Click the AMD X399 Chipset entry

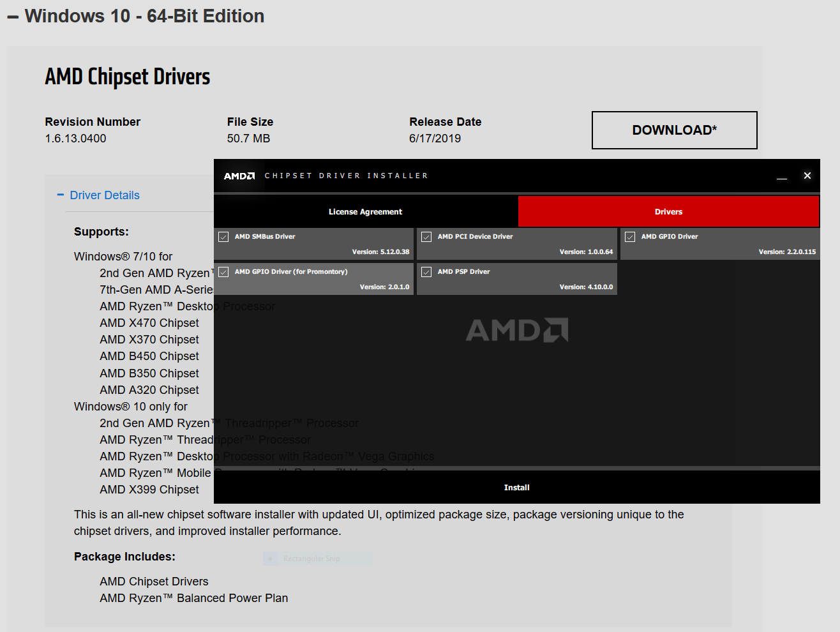[149, 490]
